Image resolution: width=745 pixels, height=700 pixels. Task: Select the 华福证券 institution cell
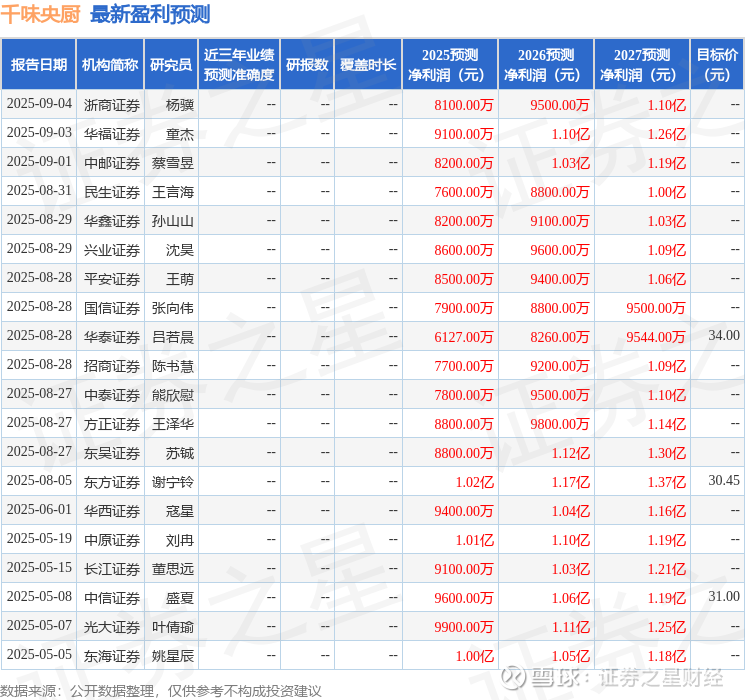point(112,134)
